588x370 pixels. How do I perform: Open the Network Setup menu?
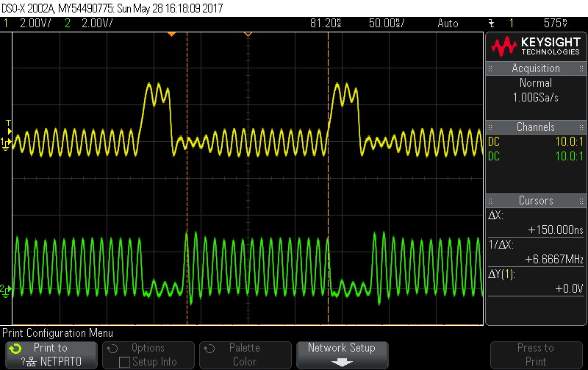[x=343, y=355]
